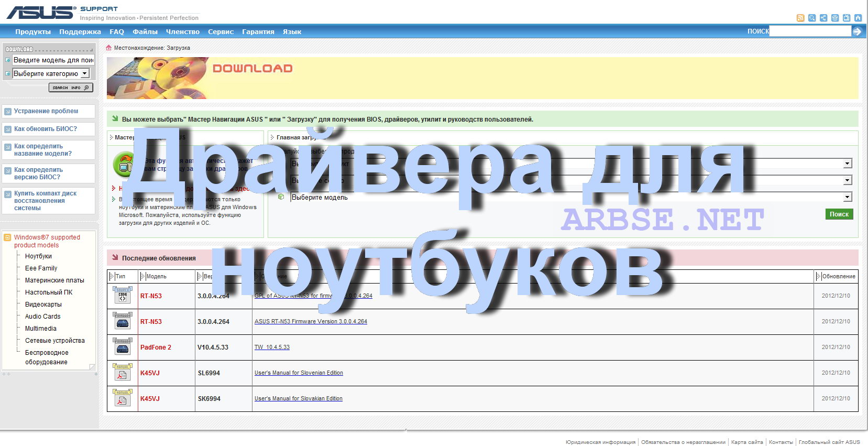This screenshot has height=446, width=868.
Task: Open the Членство menu
Action: (183, 31)
